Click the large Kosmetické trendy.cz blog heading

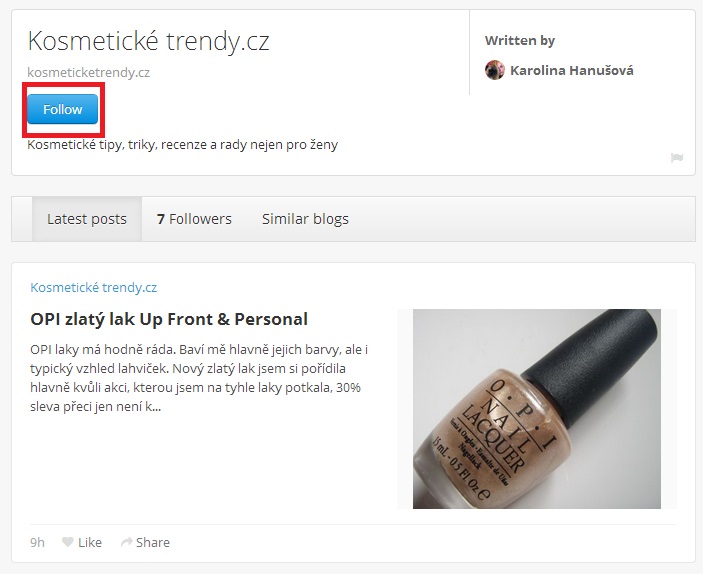[x=148, y=41]
